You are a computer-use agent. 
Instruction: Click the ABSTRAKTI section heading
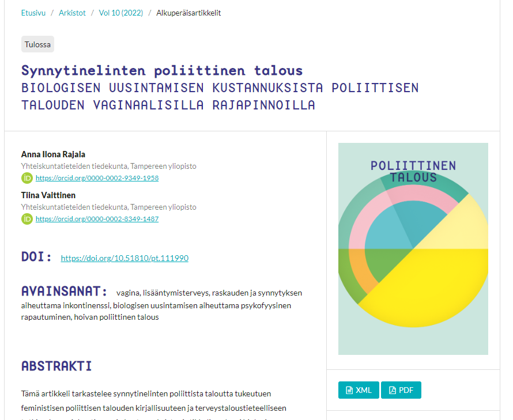coord(56,366)
